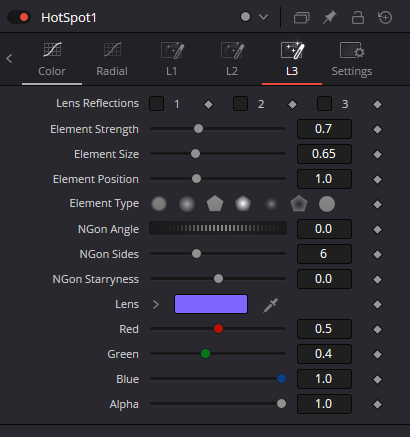Image resolution: width=410 pixels, height=437 pixels.
Task: Lock the HotSpot1 controls
Action: click(358, 17)
